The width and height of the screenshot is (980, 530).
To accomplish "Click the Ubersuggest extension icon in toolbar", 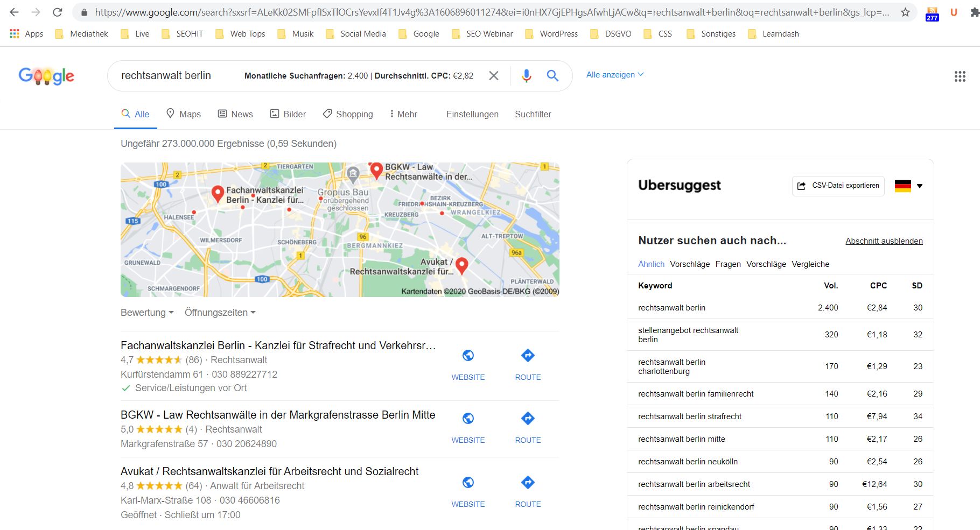I will click(x=954, y=12).
